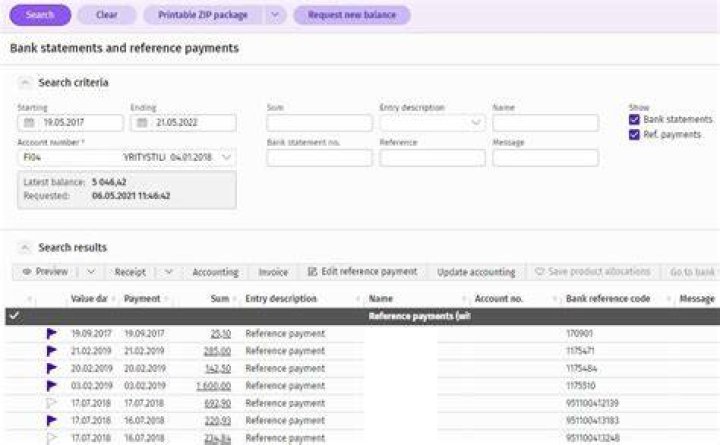Screen dimensions: 720x445
Task: Open the Ending date calendar icon
Action: [142, 123]
